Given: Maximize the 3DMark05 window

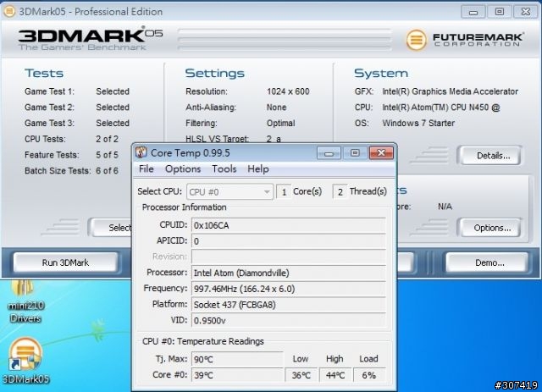Looking at the screenshot, I should 500,12.
